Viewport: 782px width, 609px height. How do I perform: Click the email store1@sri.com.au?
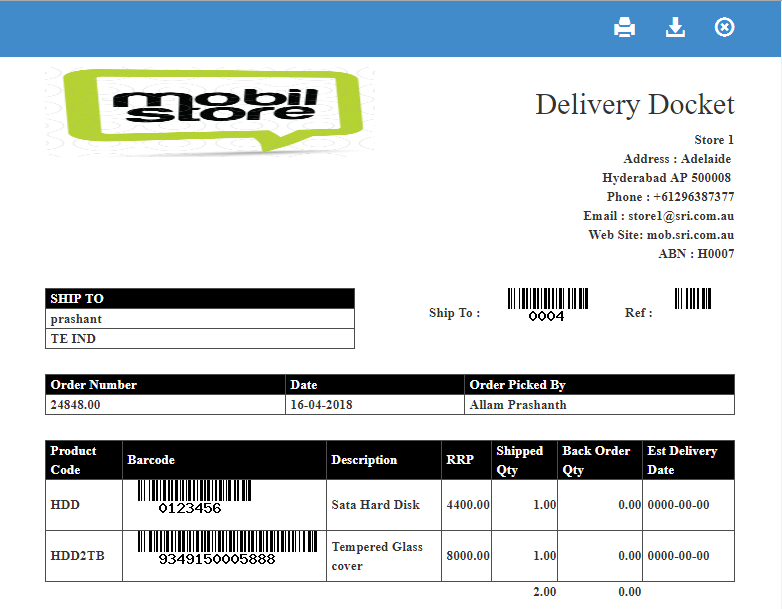tap(681, 215)
